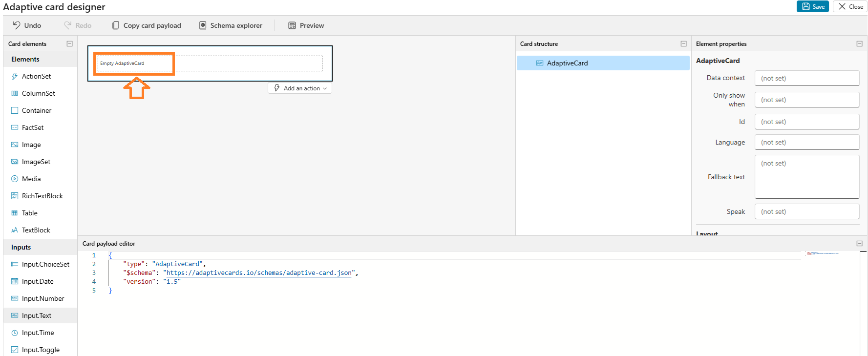The image size is (868, 356).
Task: Select the Media play icon
Action: (15, 179)
